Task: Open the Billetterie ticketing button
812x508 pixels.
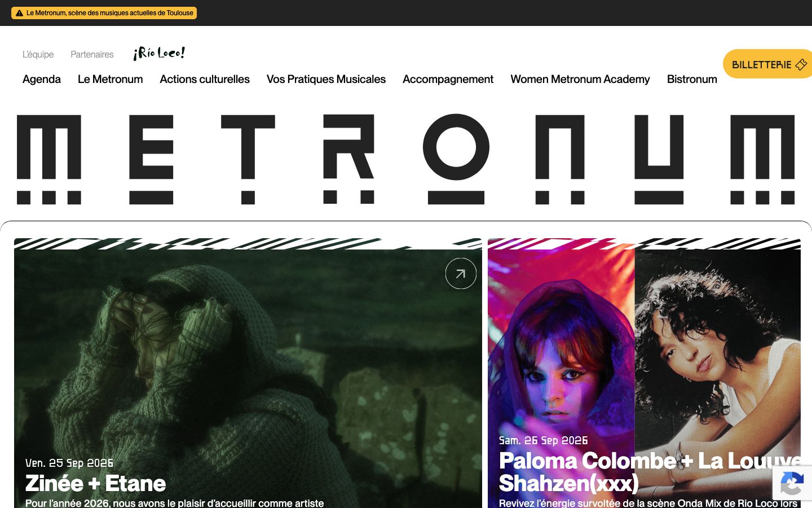Action: point(767,64)
